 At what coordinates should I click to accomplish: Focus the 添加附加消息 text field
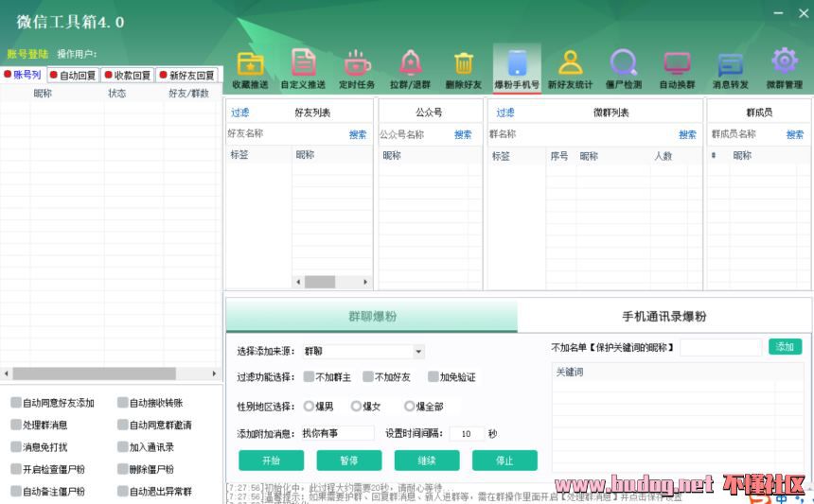[338, 433]
